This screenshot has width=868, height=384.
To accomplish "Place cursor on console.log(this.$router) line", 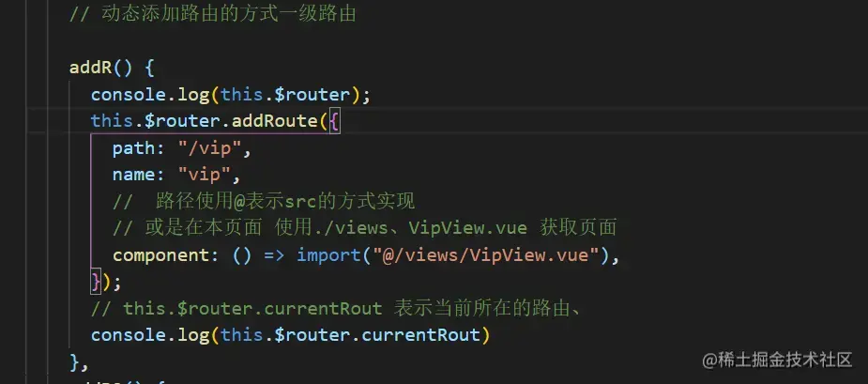I will click(230, 95).
